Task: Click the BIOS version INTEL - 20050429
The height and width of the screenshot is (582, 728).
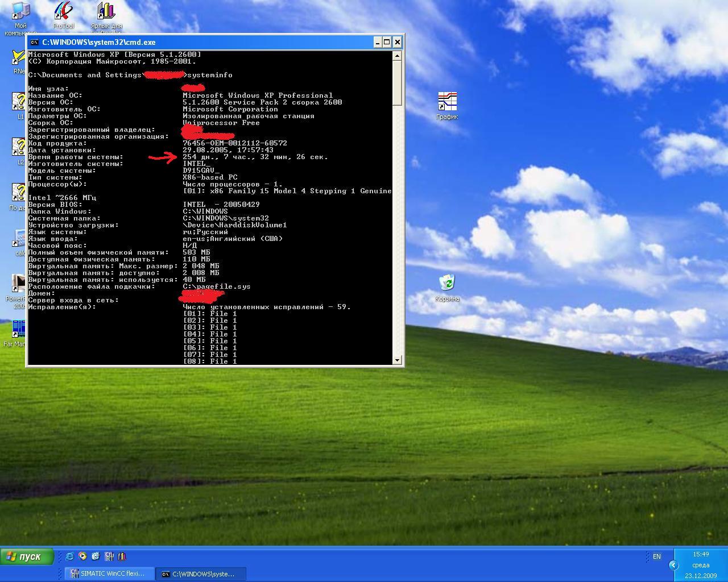Action: pos(221,205)
